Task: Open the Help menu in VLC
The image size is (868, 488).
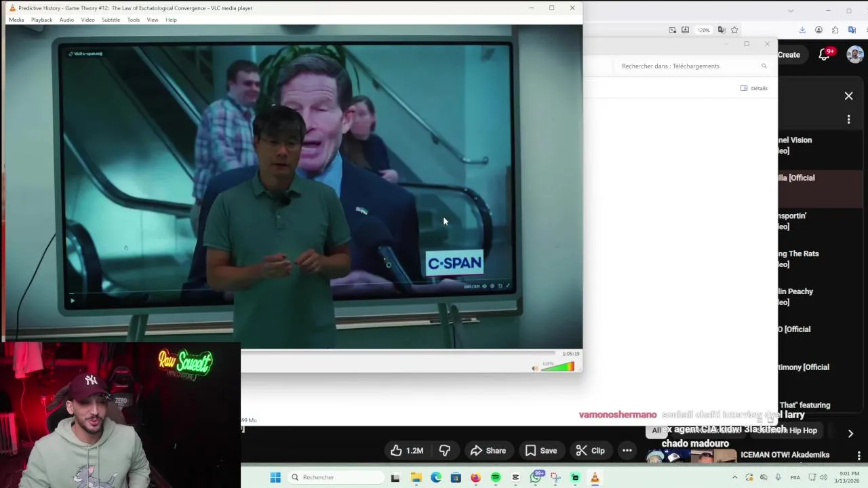Action: pos(171,20)
